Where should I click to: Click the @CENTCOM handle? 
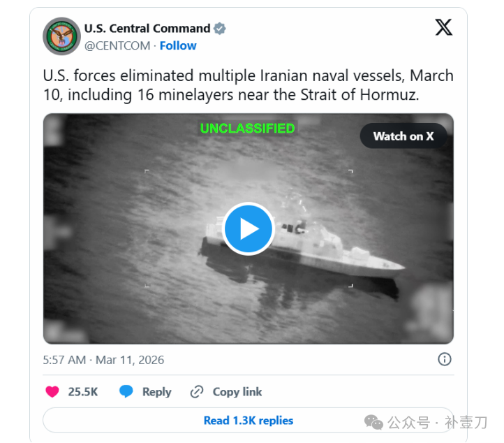(x=117, y=45)
